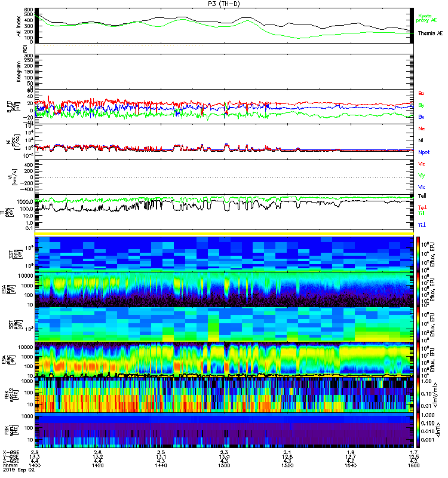
Task: Select the green By legend entry
Action: pyautogui.click(x=421, y=106)
